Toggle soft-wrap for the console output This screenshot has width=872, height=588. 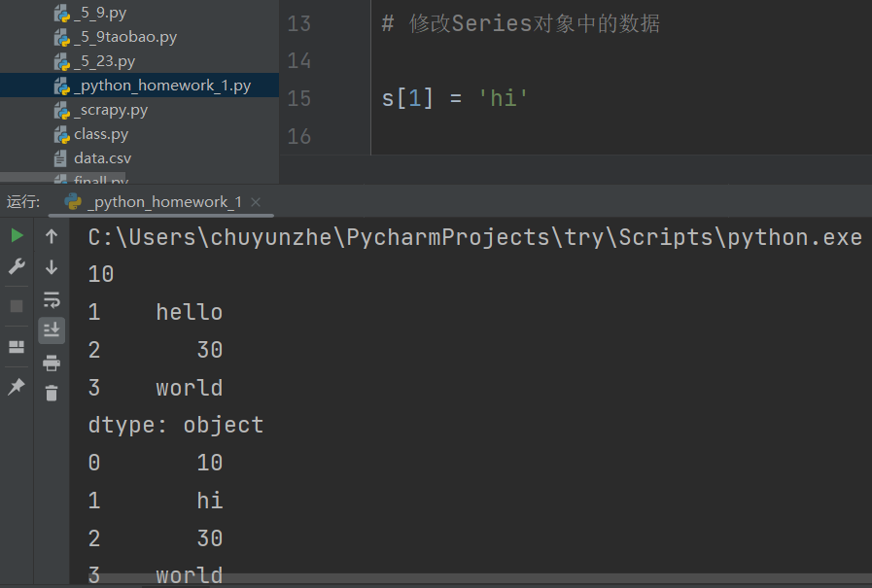tap(52, 299)
